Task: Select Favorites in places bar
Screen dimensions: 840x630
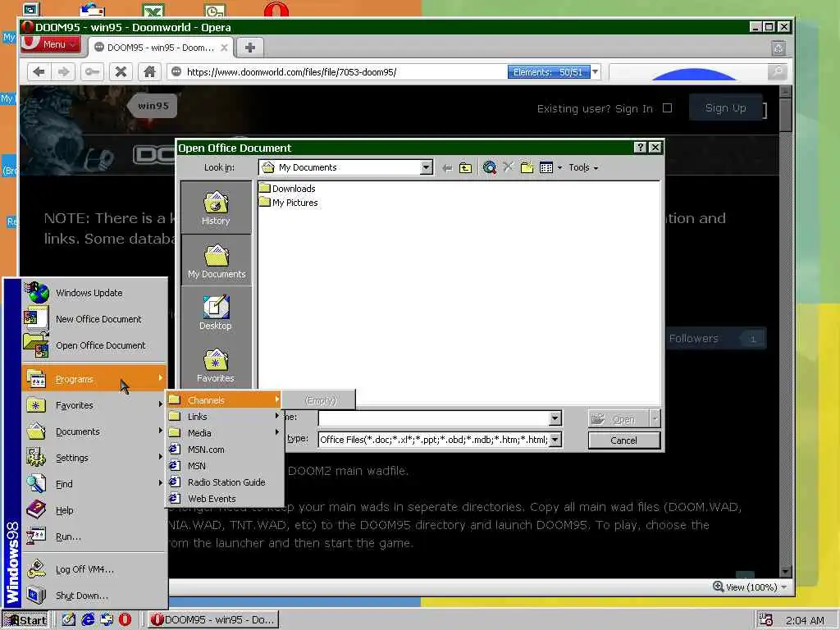Action: pyautogui.click(x=216, y=365)
